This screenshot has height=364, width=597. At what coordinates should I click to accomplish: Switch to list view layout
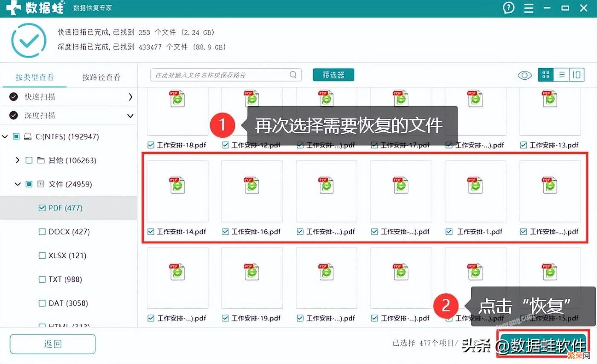[x=562, y=75]
